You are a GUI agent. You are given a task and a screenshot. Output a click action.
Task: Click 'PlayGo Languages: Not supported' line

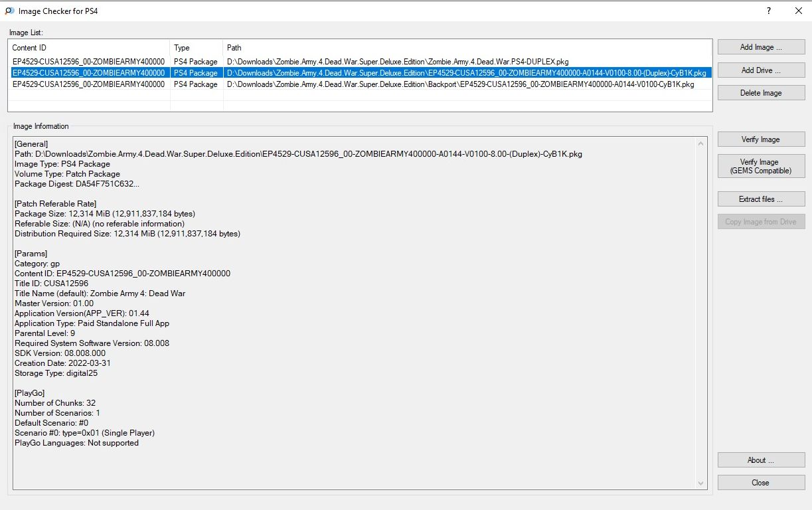point(76,443)
